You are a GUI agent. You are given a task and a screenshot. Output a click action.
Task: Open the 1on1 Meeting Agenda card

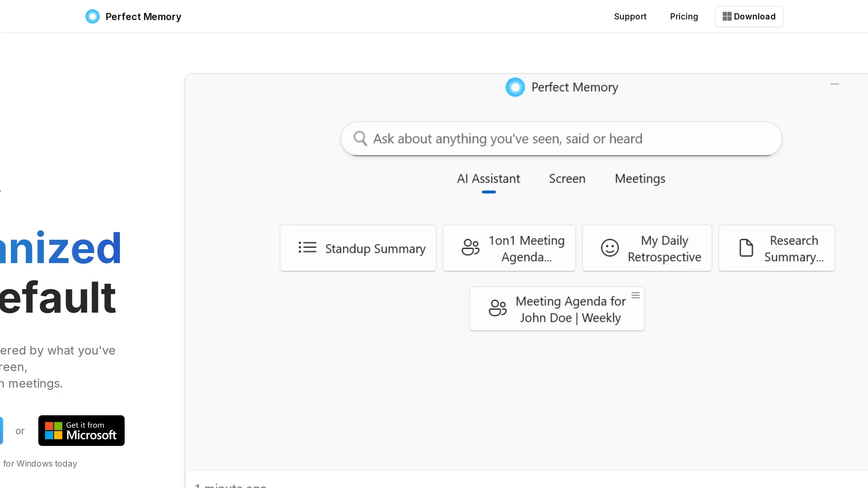(x=509, y=248)
